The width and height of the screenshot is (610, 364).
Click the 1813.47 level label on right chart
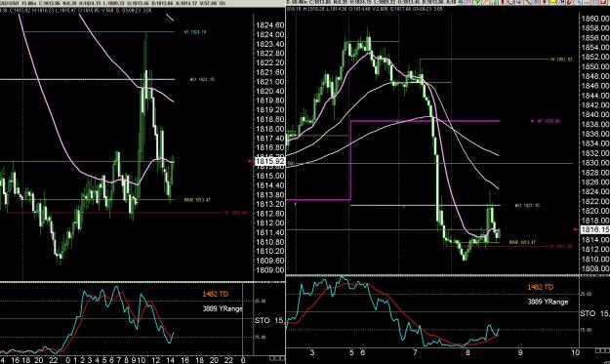(x=522, y=242)
